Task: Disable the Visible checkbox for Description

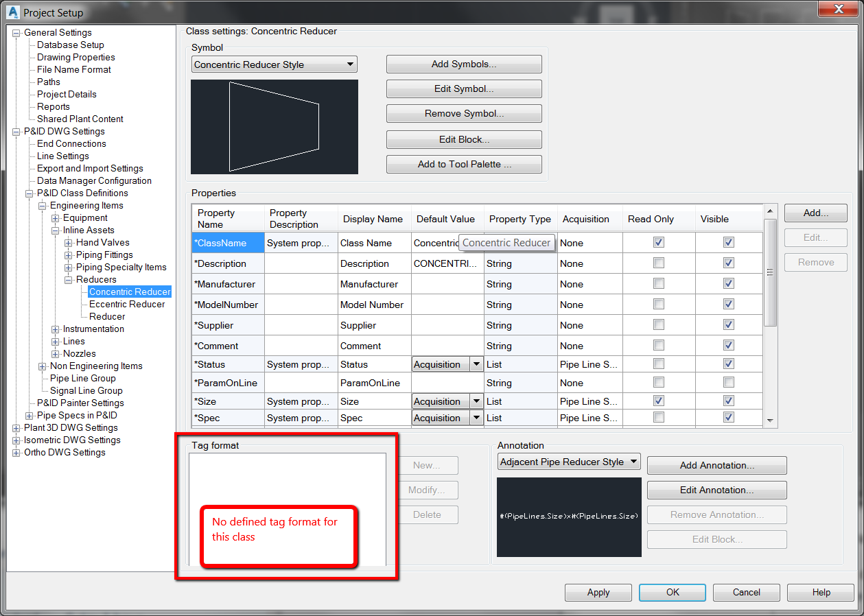Action: click(728, 263)
